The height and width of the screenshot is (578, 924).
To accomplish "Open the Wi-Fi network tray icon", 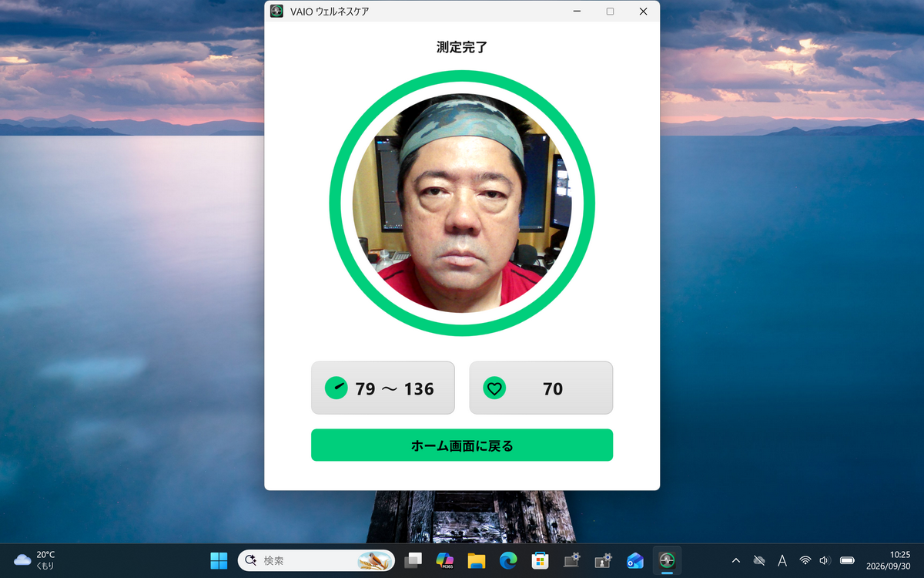I will [805, 560].
